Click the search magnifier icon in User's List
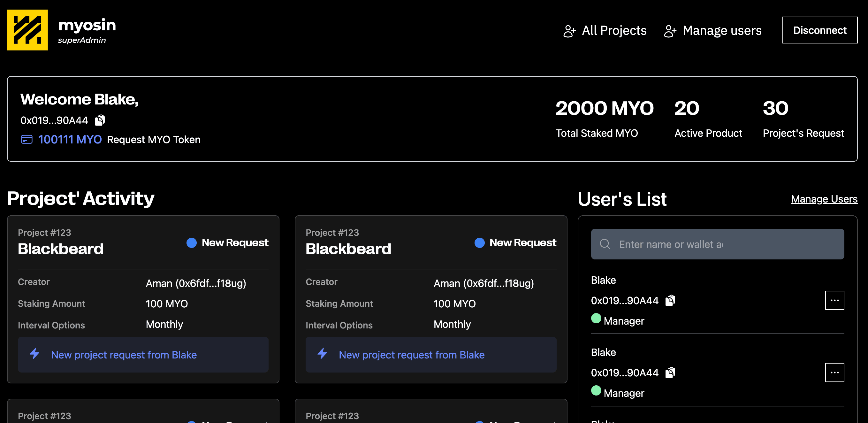Image resolution: width=868 pixels, height=423 pixels. (605, 244)
